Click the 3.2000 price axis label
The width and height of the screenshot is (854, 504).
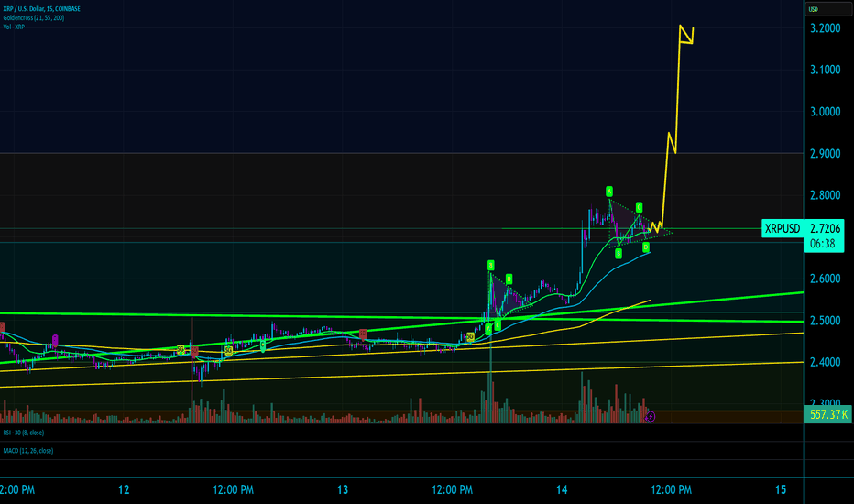click(x=825, y=28)
